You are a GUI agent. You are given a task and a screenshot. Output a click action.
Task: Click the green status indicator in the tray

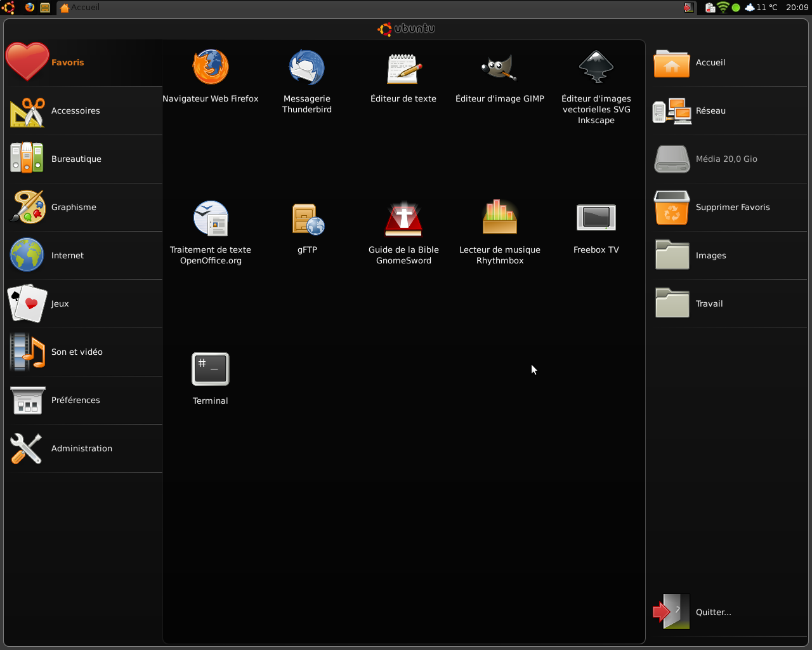coord(736,8)
